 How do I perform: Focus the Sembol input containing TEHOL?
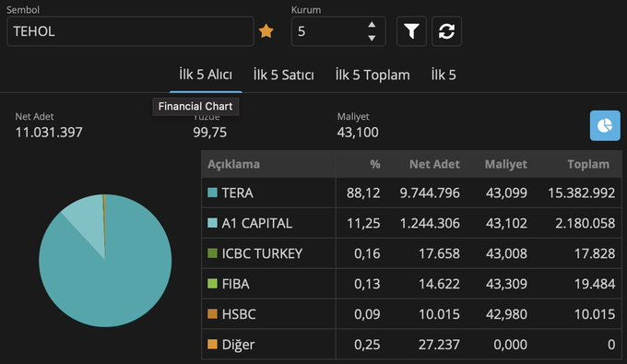click(130, 31)
